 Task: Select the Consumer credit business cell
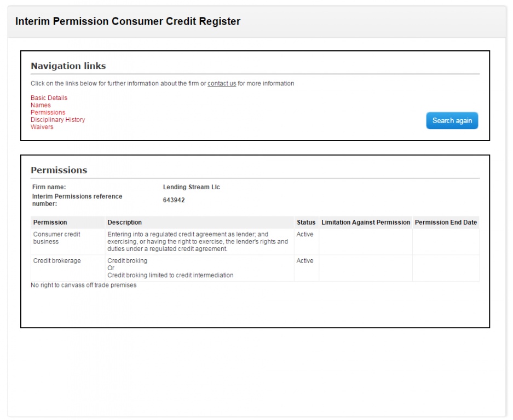coord(56,238)
